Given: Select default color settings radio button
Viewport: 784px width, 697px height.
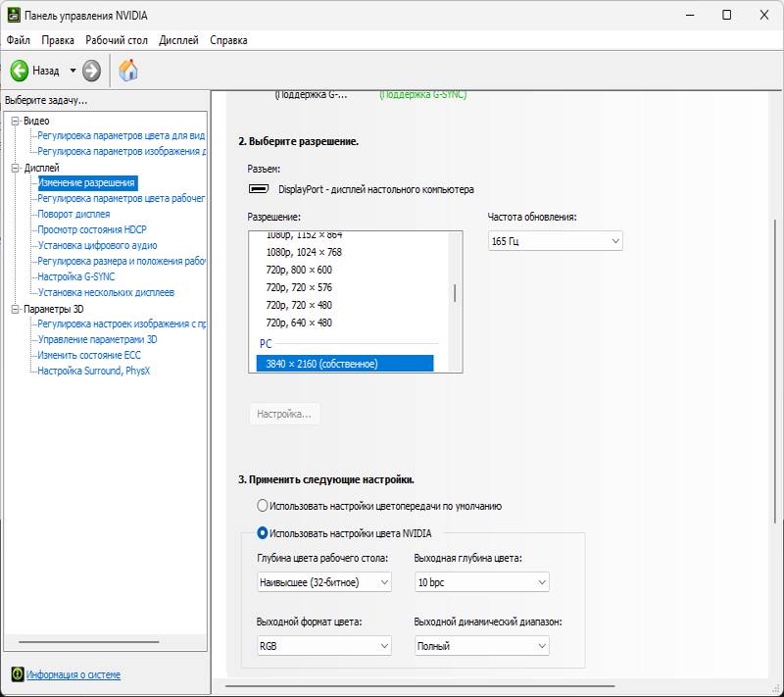Looking at the screenshot, I should (x=262, y=506).
